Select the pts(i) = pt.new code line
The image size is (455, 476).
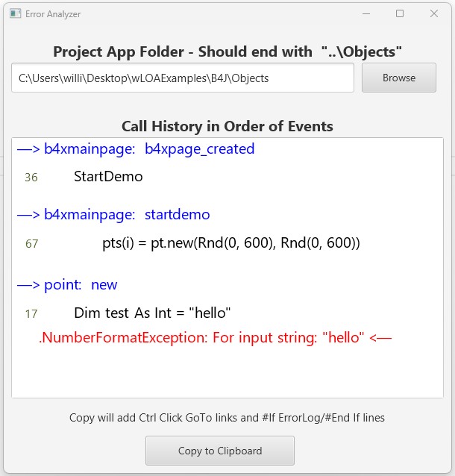tap(231, 243)
